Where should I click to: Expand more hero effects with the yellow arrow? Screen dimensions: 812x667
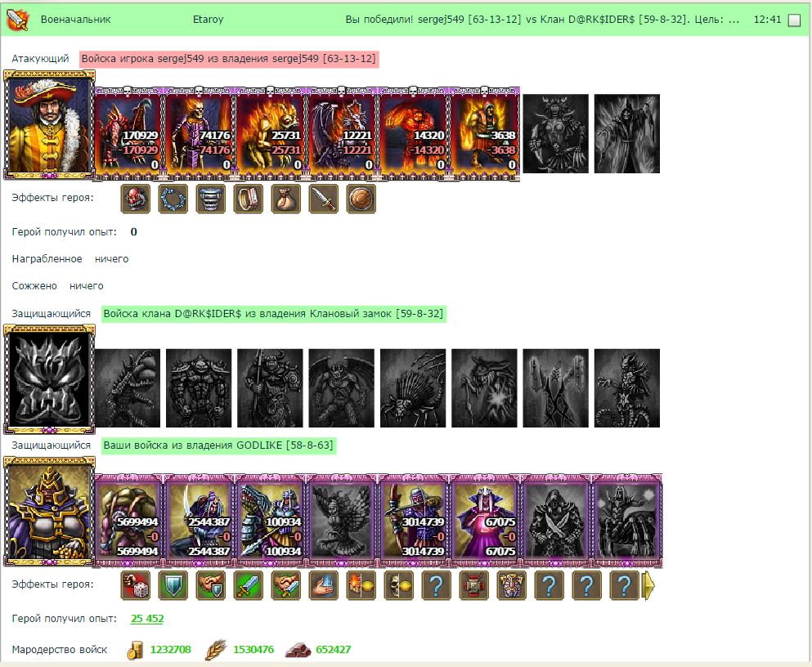(x=648, y=586)
